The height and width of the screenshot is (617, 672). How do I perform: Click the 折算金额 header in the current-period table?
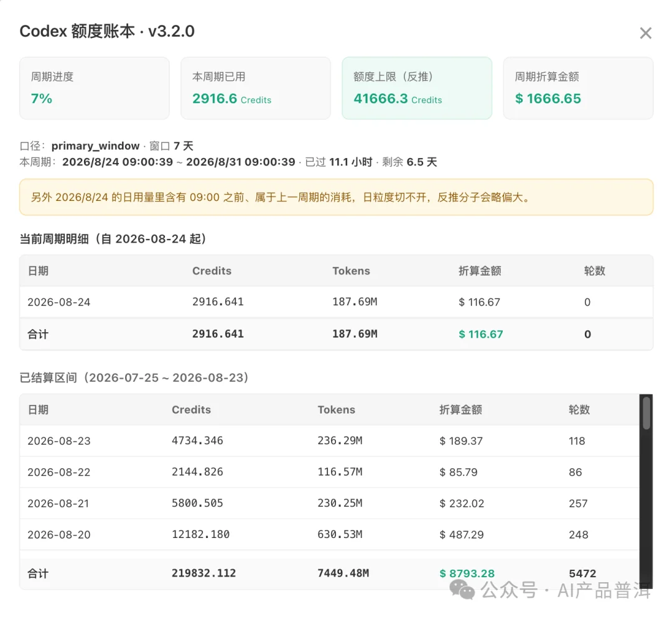[x=480, y=271]
